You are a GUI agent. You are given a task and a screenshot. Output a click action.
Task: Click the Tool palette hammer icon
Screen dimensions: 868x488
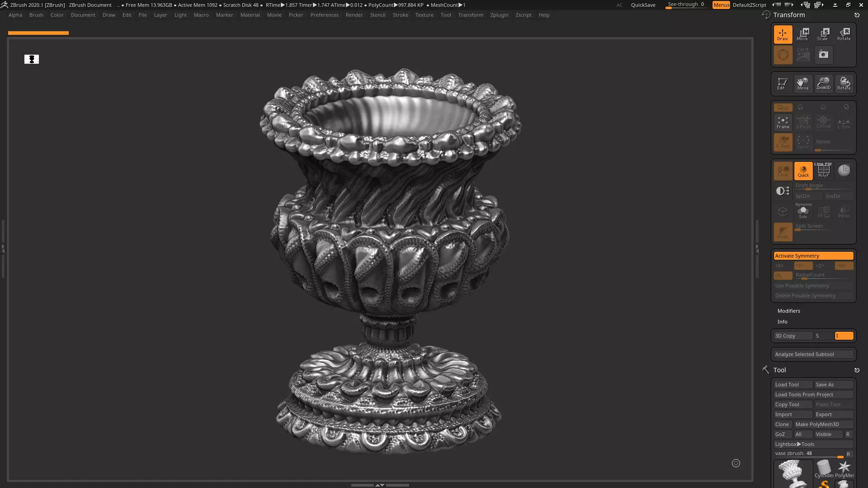click(766, 370)
